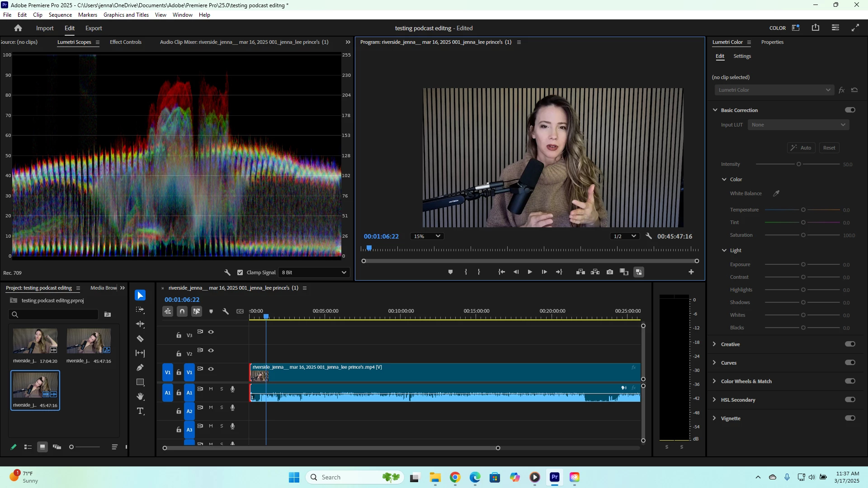
Task: Select the Pen tool
Action: tap(140, 368)
